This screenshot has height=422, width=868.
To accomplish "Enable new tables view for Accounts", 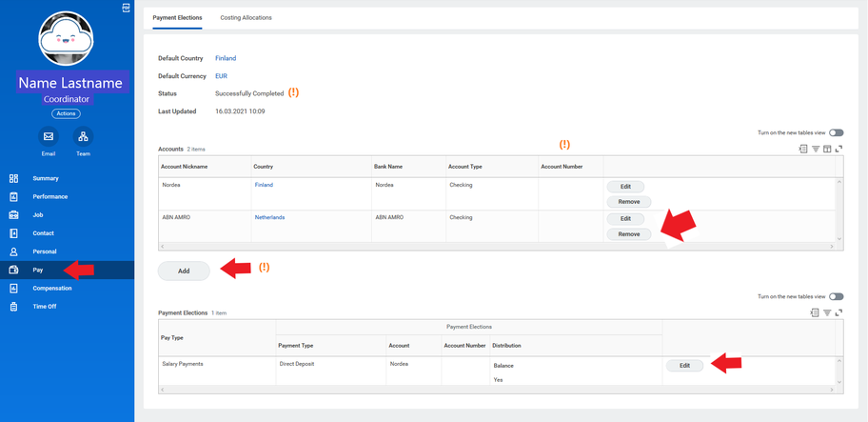I will click(x=836, y=133).
